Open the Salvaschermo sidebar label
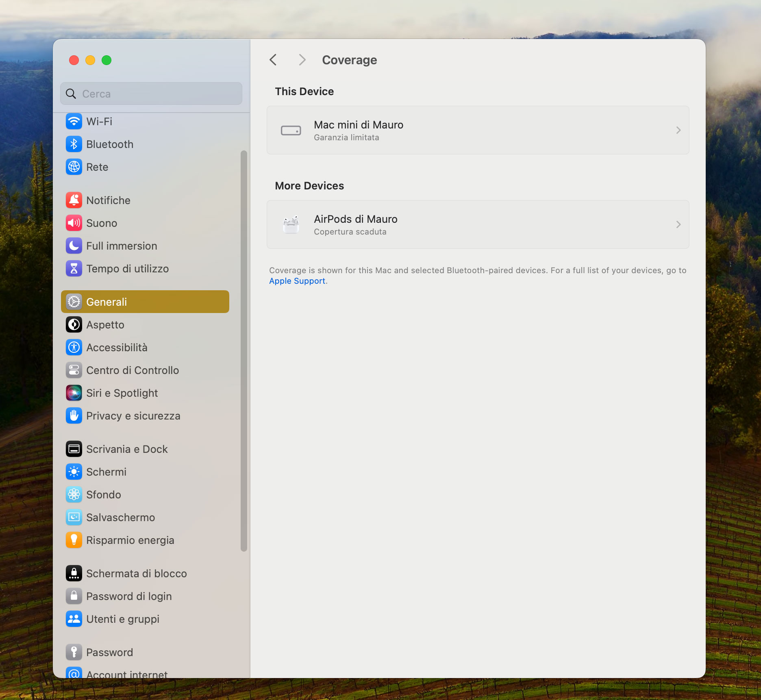 (x=120, y=517)
